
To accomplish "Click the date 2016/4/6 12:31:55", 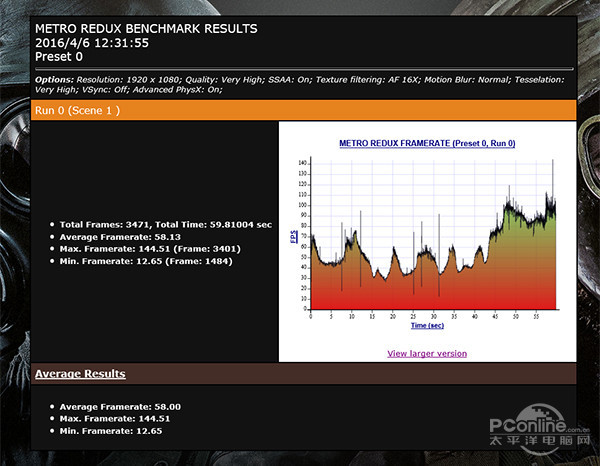I will tap(92, 43).
